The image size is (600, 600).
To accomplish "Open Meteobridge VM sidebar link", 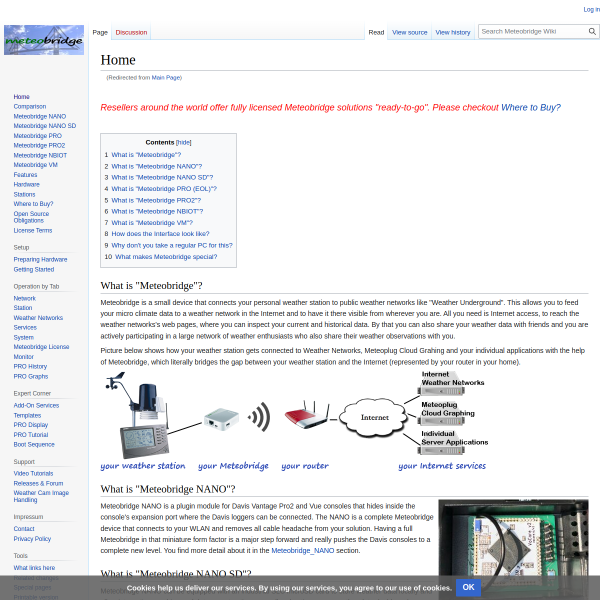I will click(36, 165).
